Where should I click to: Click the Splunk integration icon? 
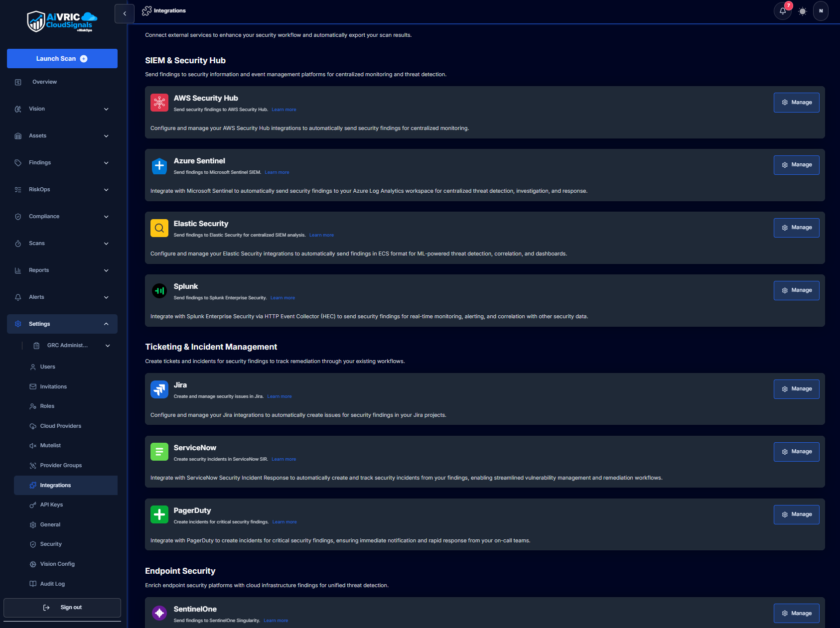coord(159,291)
